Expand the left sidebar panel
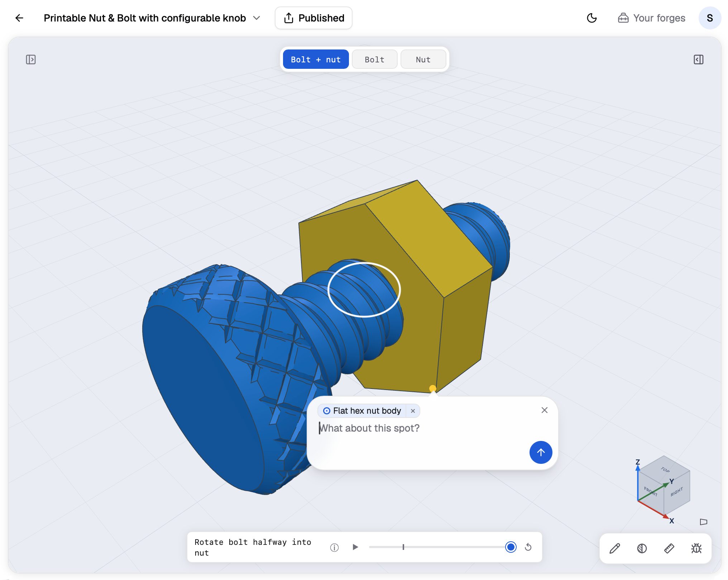Screen dimensions: 728x580 pos(31,60)
